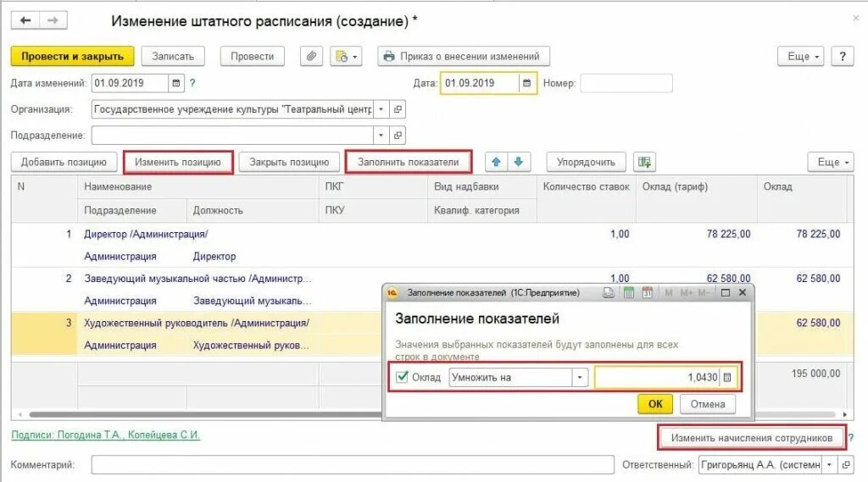Move the position up with blue arrow
The height and width of the screenshot is (482, 868).
(x=497, y=162)
